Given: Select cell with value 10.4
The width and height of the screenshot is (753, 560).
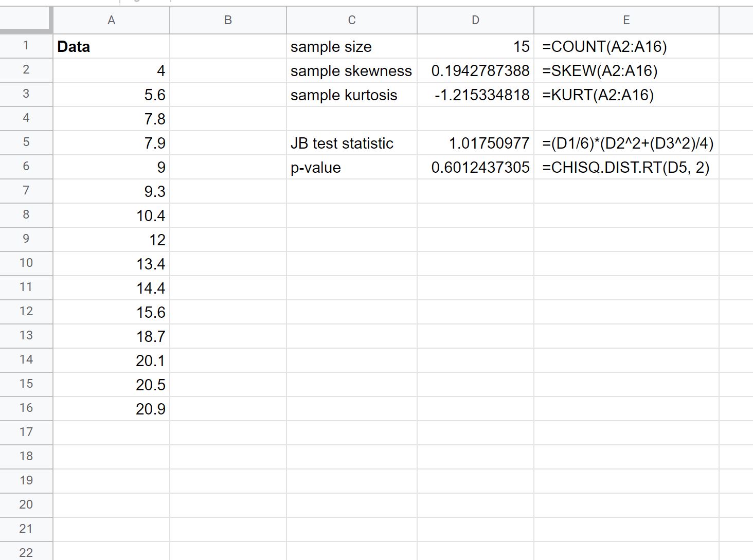Looking at the screenshot, I should pyautogui.click(x=111, y=215).
